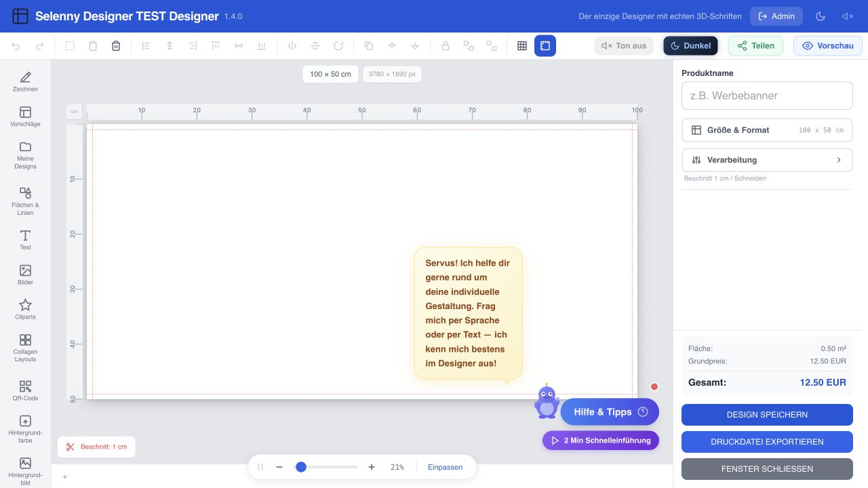Image resolution: width=868 pixels, height=488 pixels.
Task: Click the trash delete icon
Action: click(x=116, y=46)
